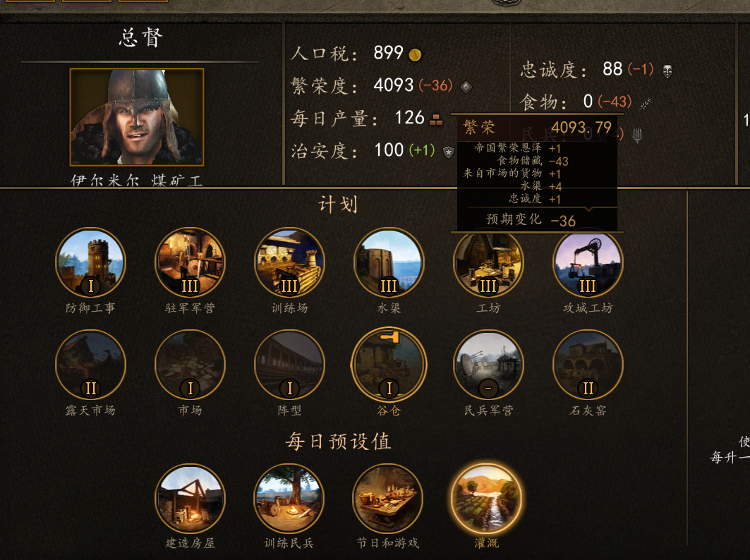Image resolution: width=750 pixels, height=560 pixels.
Task: Select the 谷仓 granary under construction
Action: tap(389, 365)
